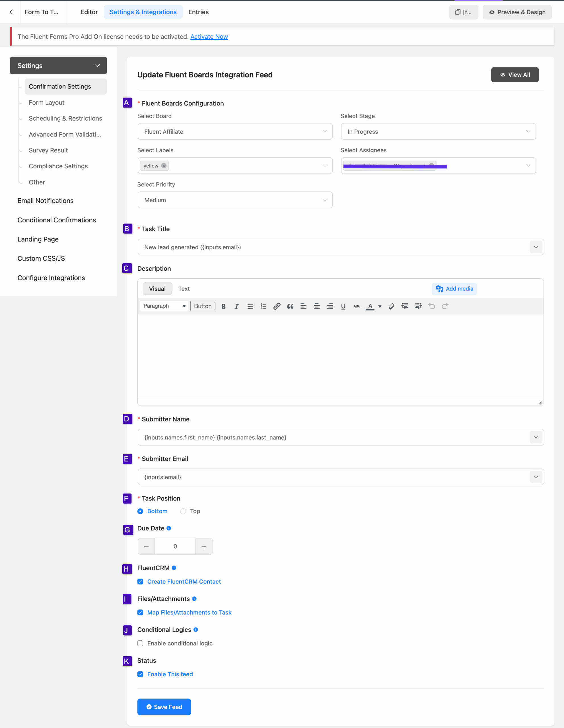This screenshot has height=728, width=564.
Task: Align text center in the description editor
Action: tap(316, 306)
